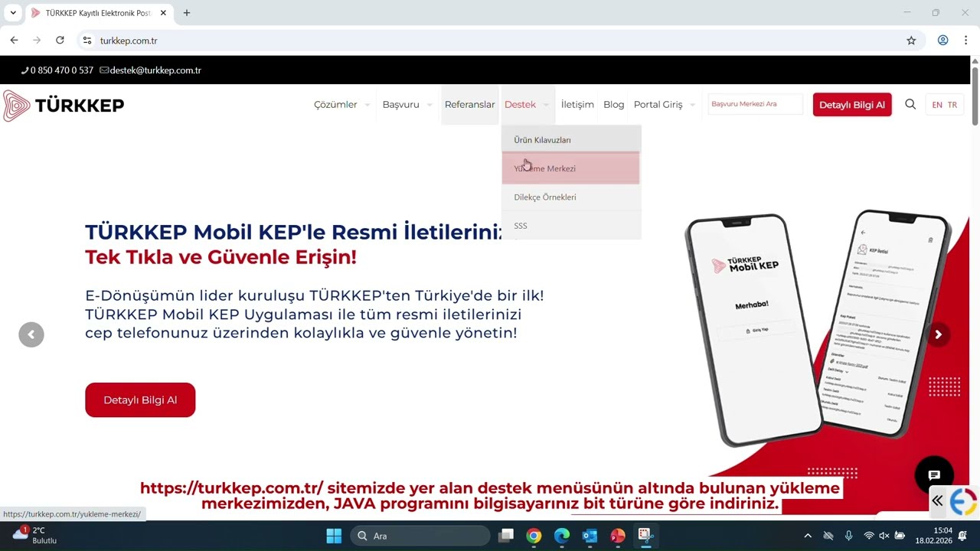980x551 pixels.
Task: Click the live chat bubble icon
Action: click(x=934, y=475)
